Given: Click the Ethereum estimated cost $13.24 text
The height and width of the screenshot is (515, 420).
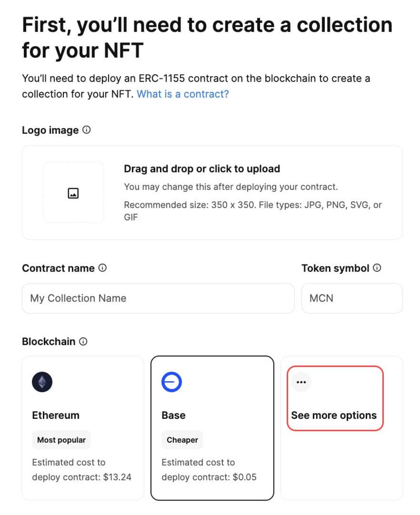Looking at the screenshot, I should [82, 470].
